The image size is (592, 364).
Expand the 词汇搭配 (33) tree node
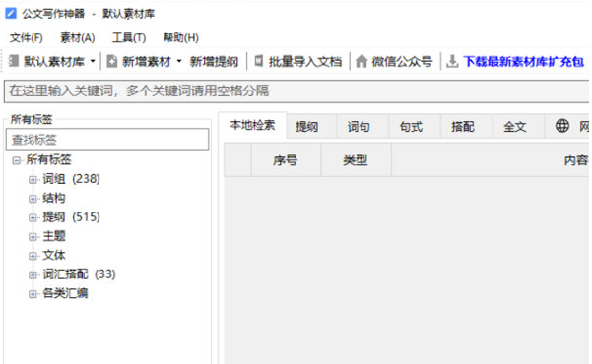33,275
